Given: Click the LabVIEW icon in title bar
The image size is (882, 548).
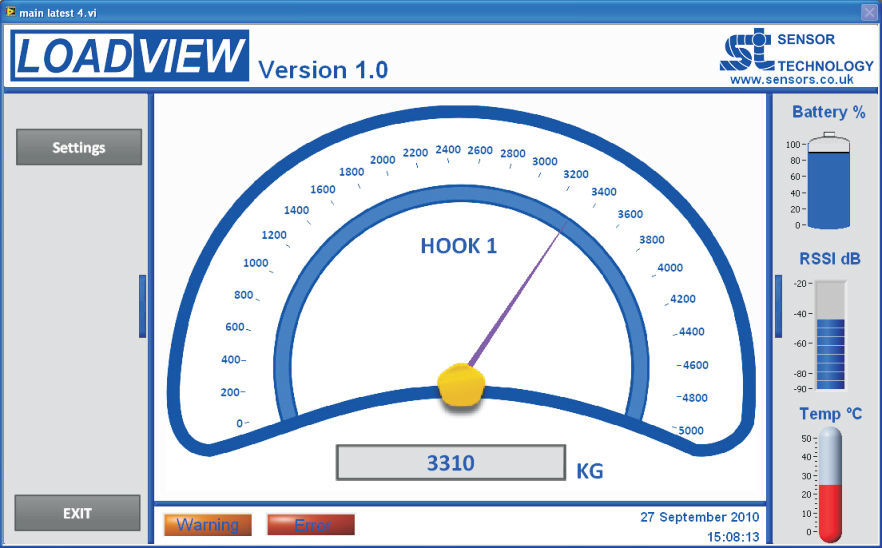Looking at the screenshot, I should pyautogui.click(x=10, y=11).
